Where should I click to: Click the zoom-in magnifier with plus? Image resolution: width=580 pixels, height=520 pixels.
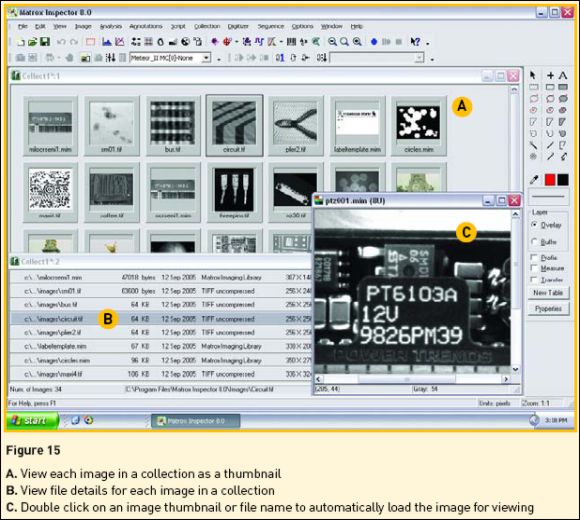(357, 42)
